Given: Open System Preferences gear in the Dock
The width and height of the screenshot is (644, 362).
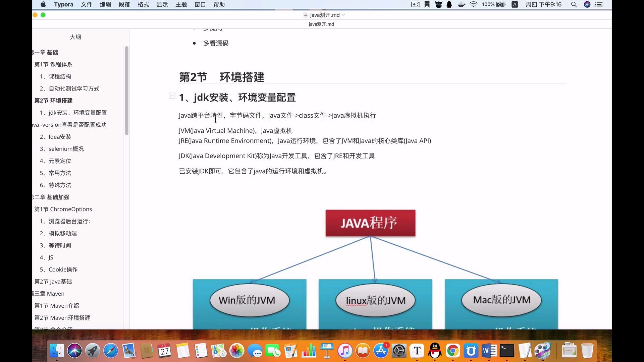Looking at the screenshot, I should pyautogui.click(x=399, y=351).
